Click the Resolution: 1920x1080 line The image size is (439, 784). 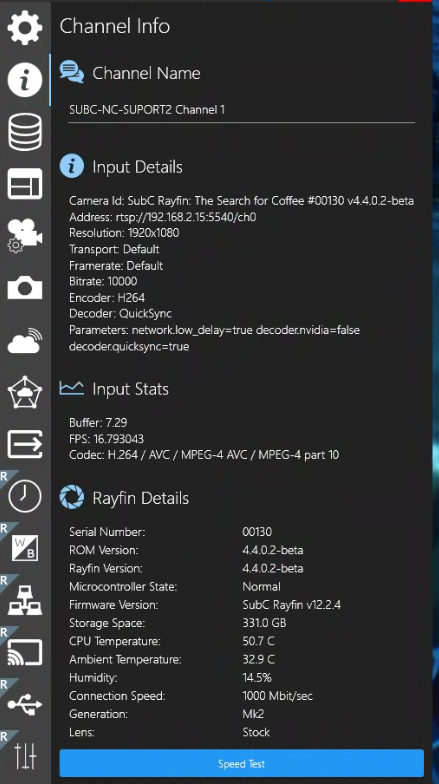pyautogui.click(x=124, y=233)
